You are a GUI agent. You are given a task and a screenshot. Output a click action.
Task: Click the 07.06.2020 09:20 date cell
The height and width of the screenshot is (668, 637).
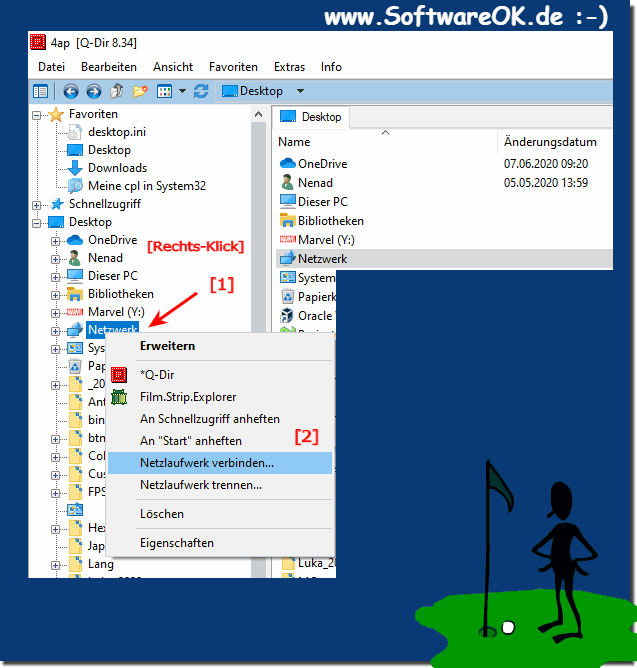[546, 164]
